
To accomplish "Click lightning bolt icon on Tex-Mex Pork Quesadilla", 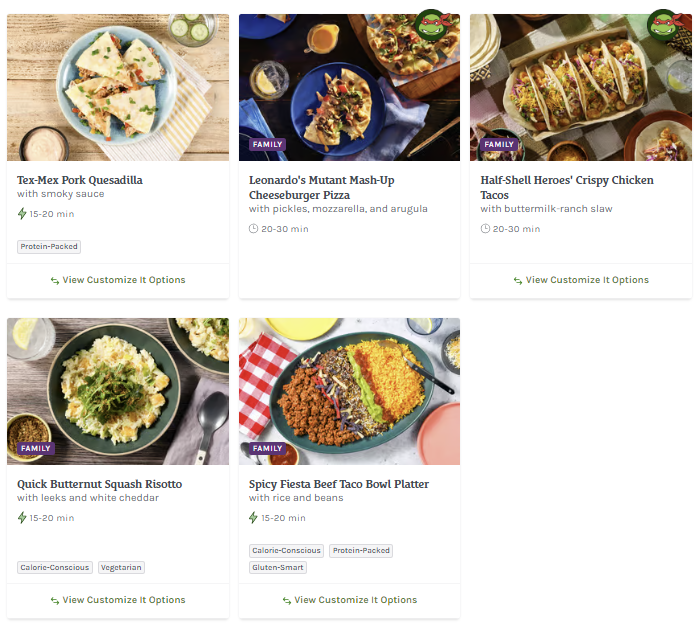I will 22,214.
